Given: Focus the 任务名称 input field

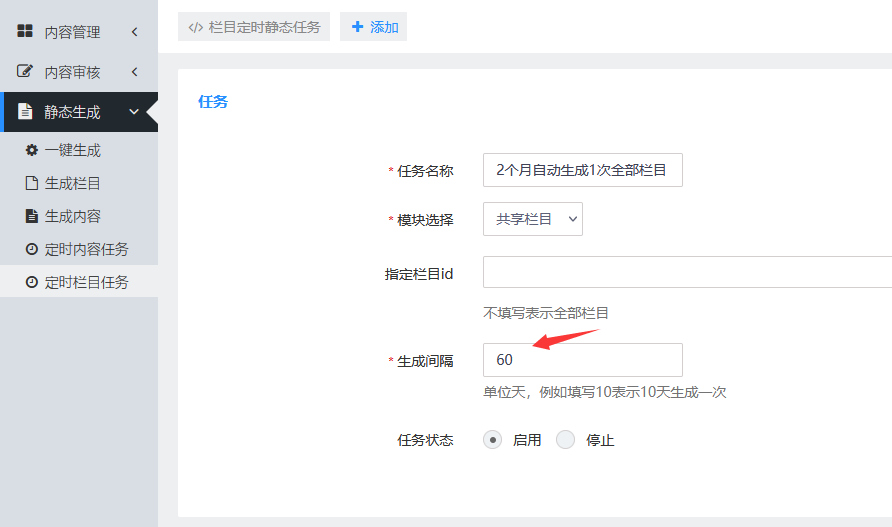Looking at the screenshot, I should 583,170.
